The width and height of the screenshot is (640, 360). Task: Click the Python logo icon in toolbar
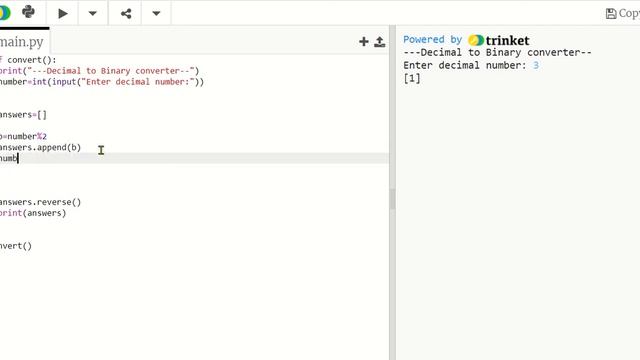click(28, 12)
